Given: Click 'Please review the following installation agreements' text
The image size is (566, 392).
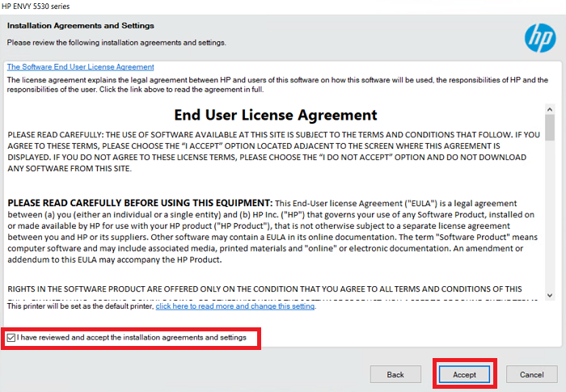Looking at the screenshot, I should (x=116, y=43).
